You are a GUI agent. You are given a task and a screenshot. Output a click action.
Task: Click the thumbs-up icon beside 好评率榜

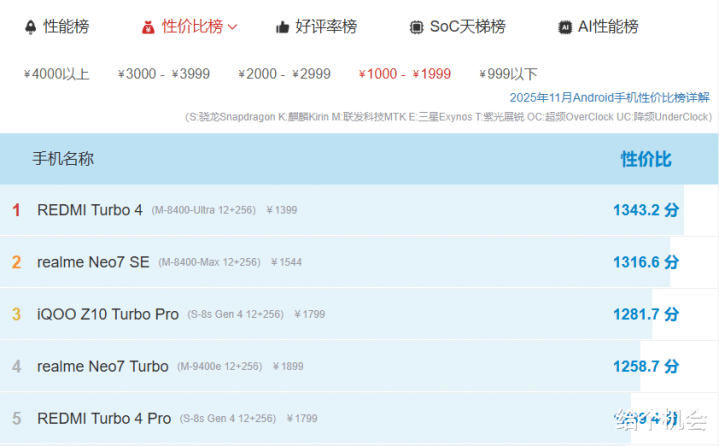pyautogui.click(x=282, y=28)
